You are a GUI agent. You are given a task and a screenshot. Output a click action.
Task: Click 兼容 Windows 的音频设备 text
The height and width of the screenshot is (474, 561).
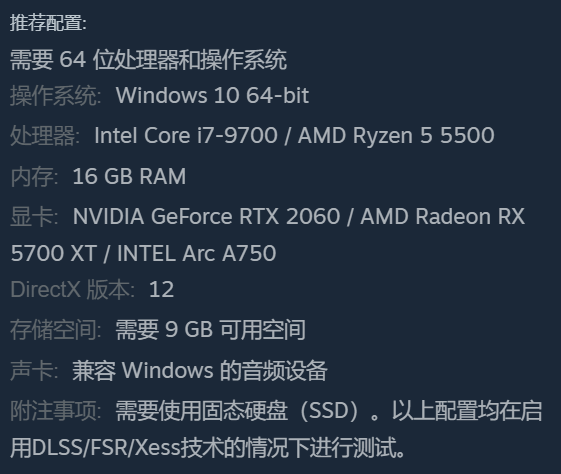[200, 370]
